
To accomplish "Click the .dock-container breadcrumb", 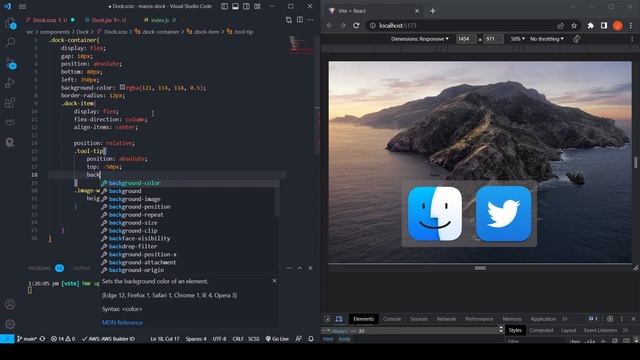I will 157,32.
